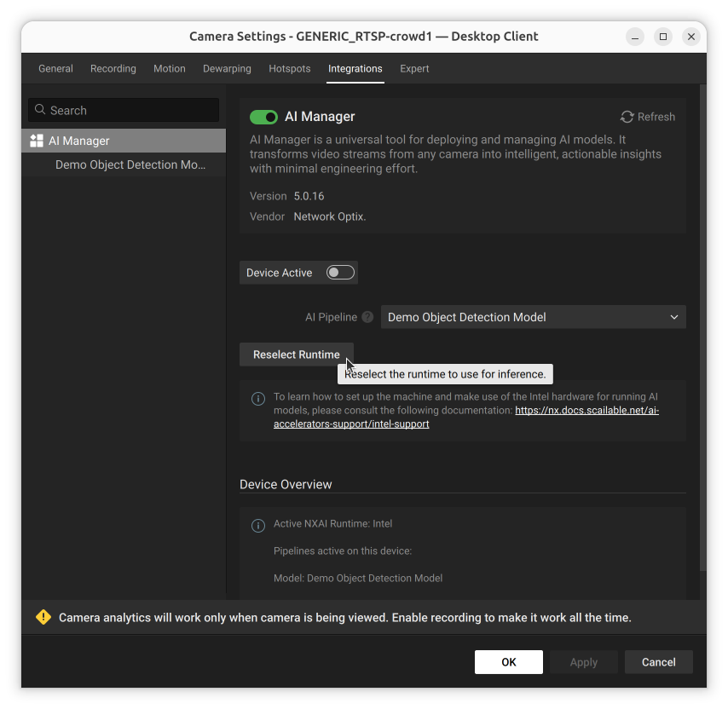Select Demo Object Detection Mo... sidebar item
Screen dimensions: 728x709
tap(124, 164)
